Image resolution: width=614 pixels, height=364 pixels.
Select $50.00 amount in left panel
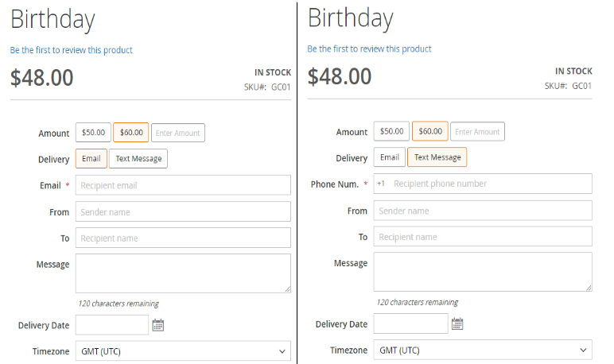pyautogui.click(x=93, y=133)
